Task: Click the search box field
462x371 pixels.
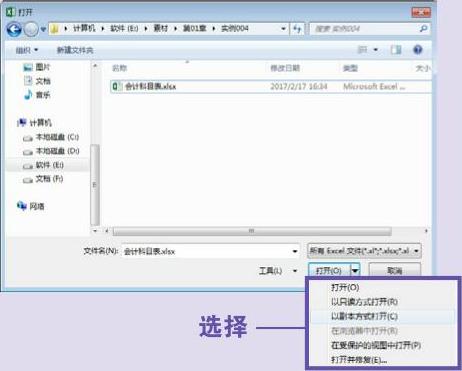Action: pos(370,29)
